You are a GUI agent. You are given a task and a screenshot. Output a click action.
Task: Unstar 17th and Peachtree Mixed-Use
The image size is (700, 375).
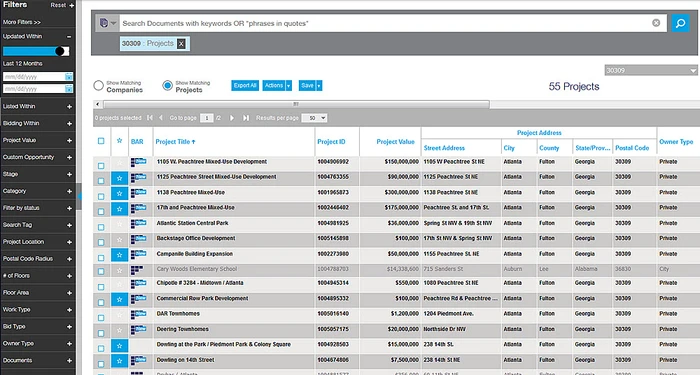[x=119, y=209]
